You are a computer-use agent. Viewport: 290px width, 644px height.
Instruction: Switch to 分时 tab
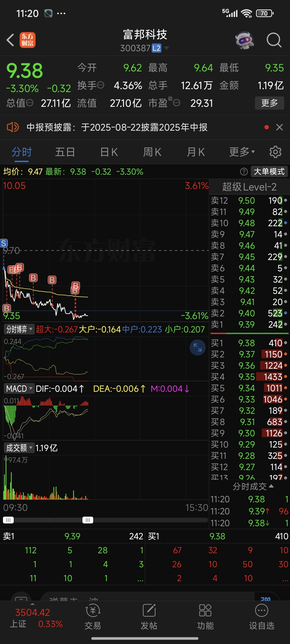point(22,152)
